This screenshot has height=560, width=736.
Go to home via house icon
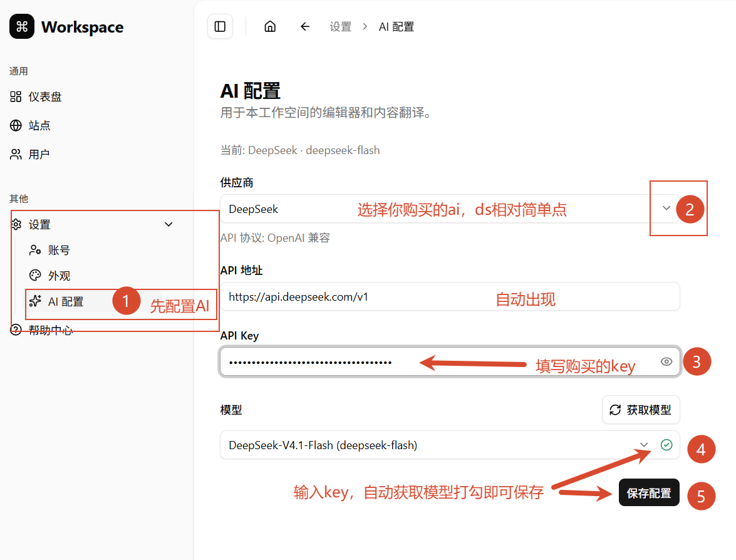pos(270,27)
